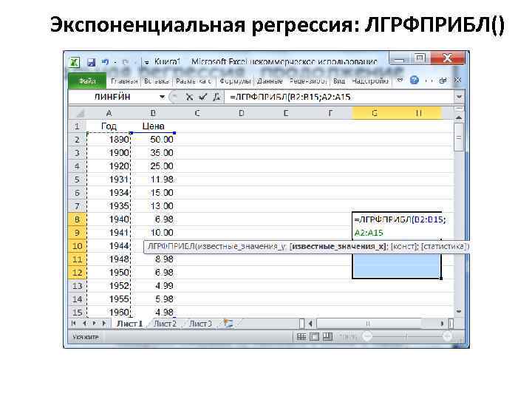Select the price cell 50.00
Screen dimensions: 532x399
(x=153, y=140)
